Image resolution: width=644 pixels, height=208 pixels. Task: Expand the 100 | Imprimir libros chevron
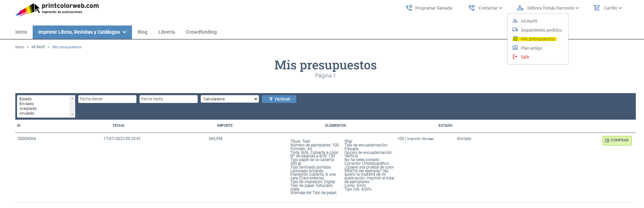coord(432,139)
